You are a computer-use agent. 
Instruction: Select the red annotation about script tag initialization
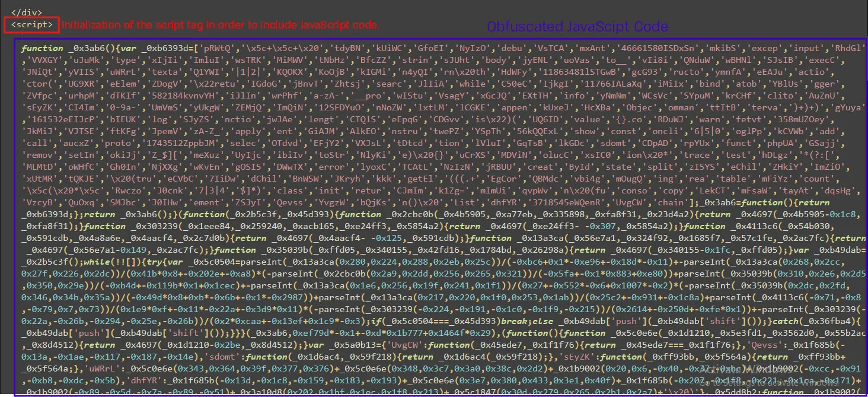(219, 25)
